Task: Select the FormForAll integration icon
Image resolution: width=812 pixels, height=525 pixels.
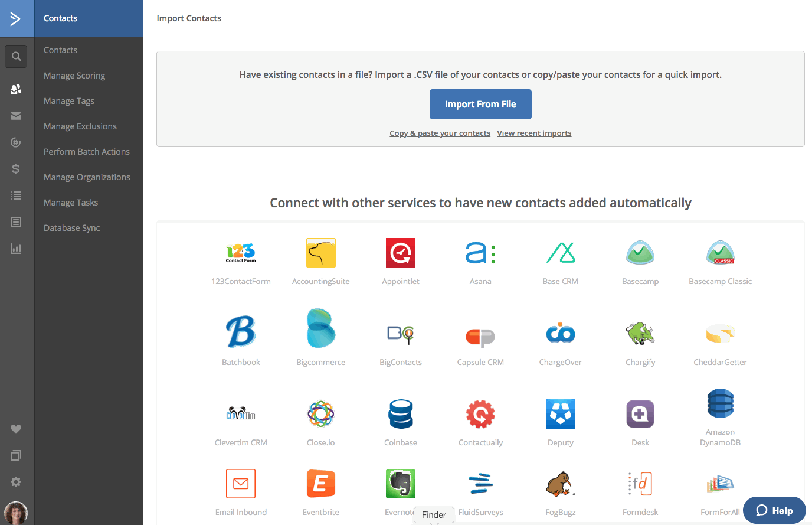Action: (x=720, y=484)
